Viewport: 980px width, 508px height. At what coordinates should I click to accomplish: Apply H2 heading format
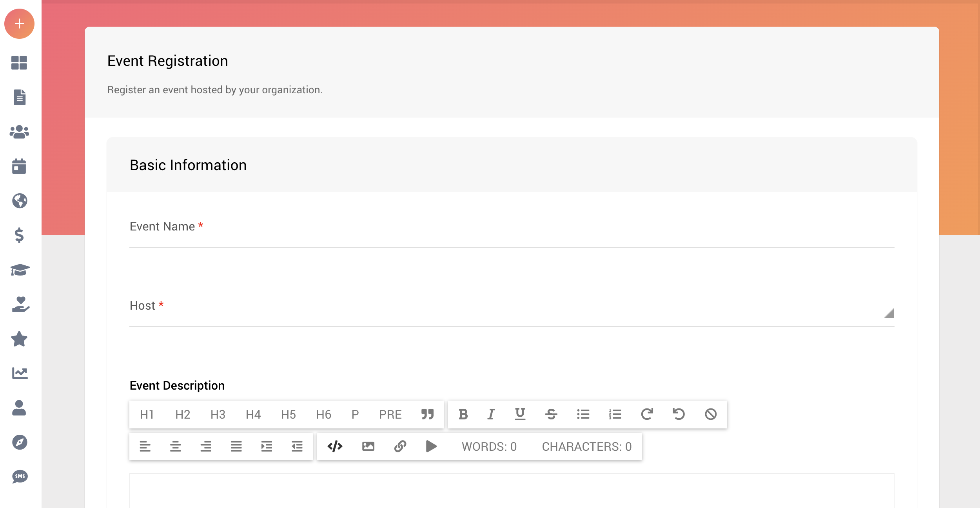pyautogui.click(x=183, y=414)
